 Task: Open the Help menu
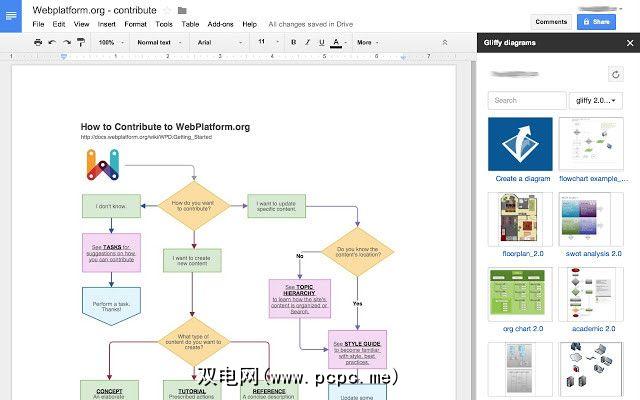(249, 24)
